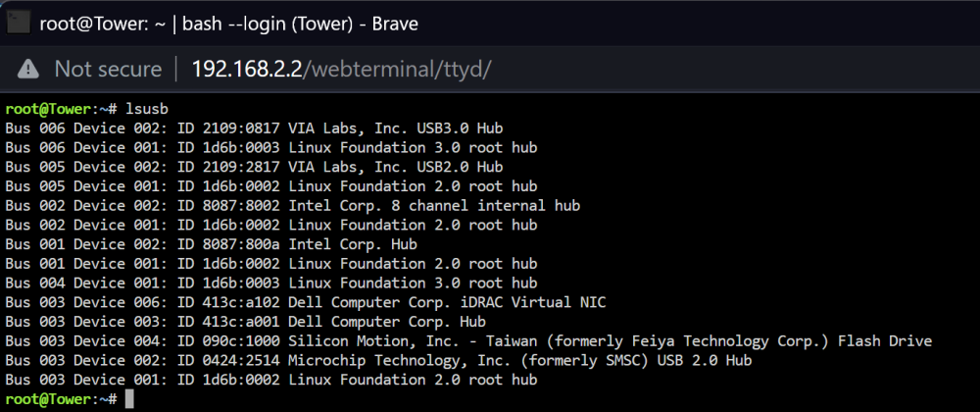Focus the address bar URL 192.168.2.2/webterminal/ttyd/
The height and width of the screenshot is (412, 980).
(x=341, y=69)
